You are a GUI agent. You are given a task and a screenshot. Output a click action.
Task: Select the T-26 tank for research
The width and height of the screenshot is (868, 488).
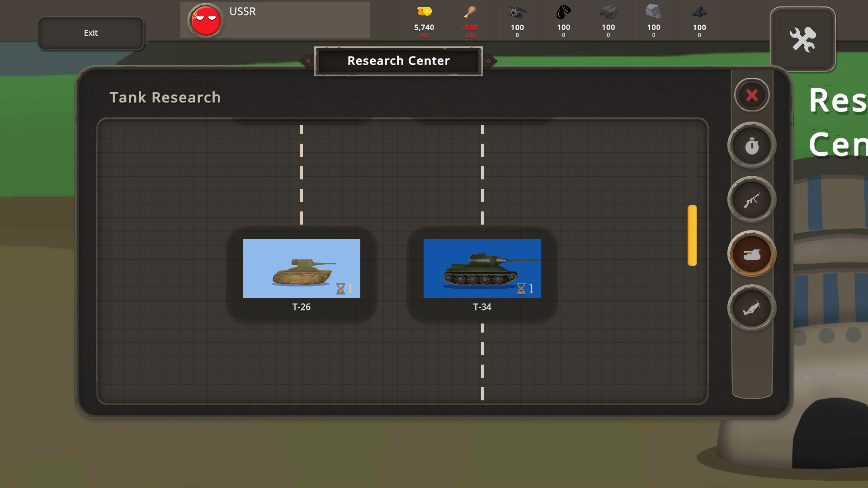click(x=301, y=268)
